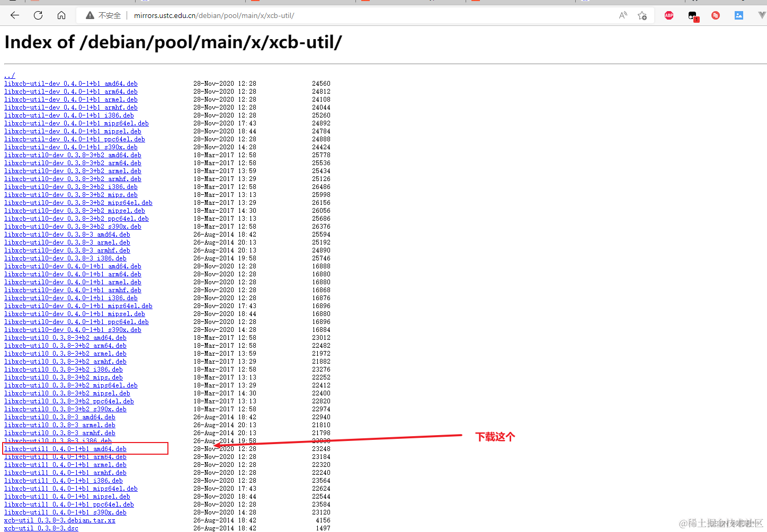This screenshot has width=767, height=532.
Task: Click libxcb-util0_0.3.8-3+b2_ppc64el.deb
Action: 69,401
